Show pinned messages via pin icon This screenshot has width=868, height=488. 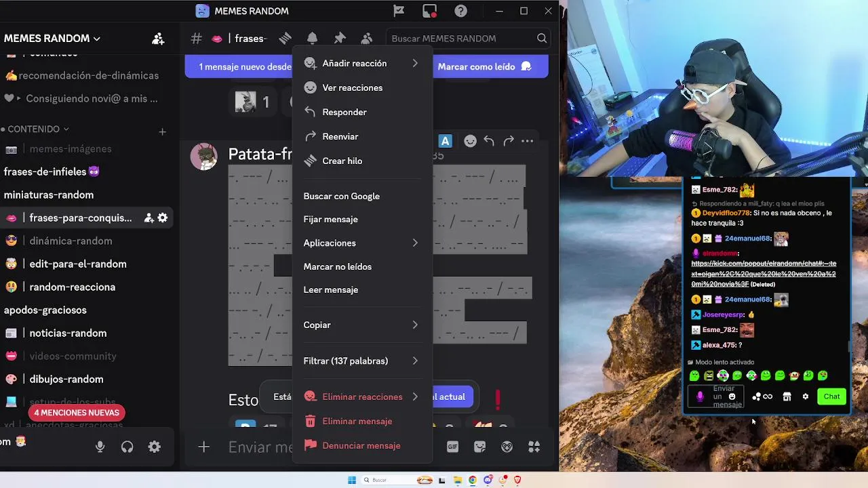340,39
